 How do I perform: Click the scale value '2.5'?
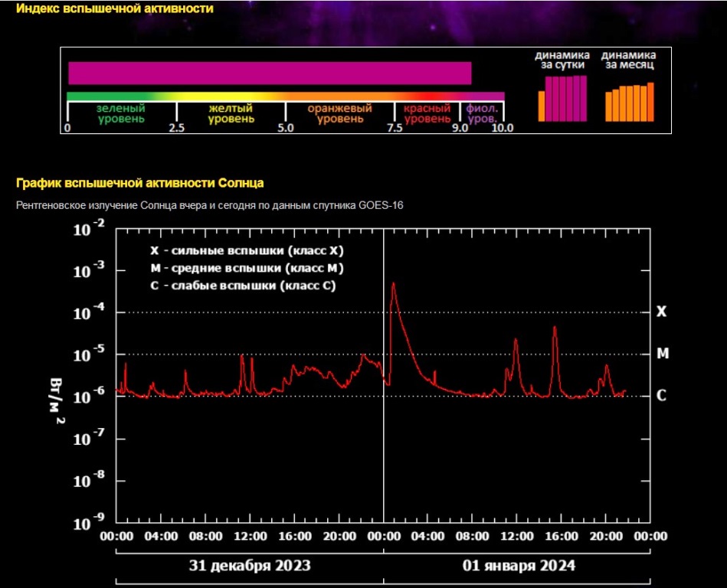pos(177,128)
